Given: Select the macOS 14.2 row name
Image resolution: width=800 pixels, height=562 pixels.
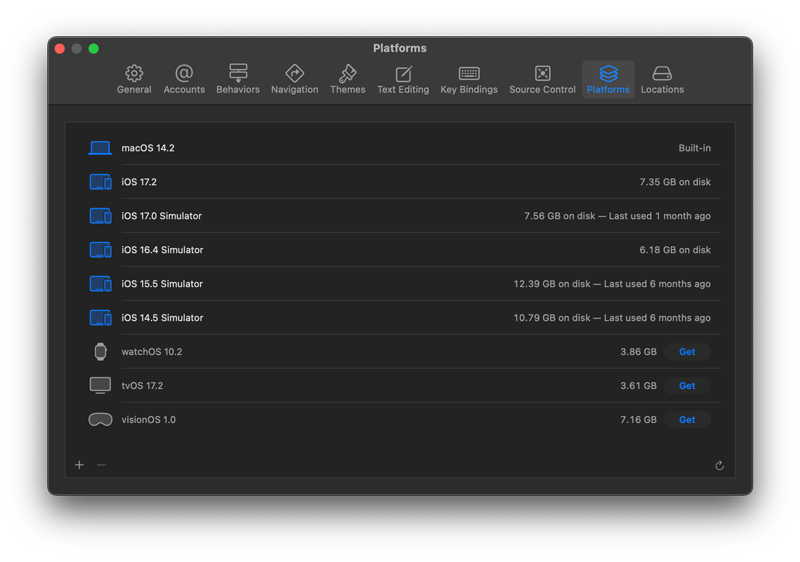Looking at the screenshot, I should (148, 148).
